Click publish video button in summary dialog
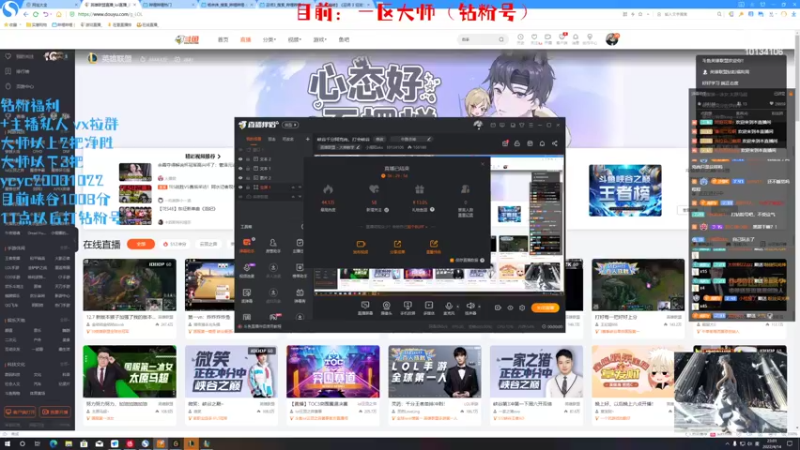The height and width of the screenshot is (450, 800). pos(360,247)
